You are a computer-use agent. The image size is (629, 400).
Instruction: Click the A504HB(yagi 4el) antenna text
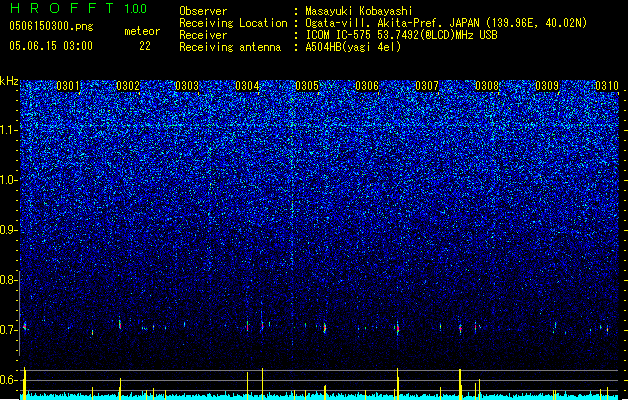point(353,47)
